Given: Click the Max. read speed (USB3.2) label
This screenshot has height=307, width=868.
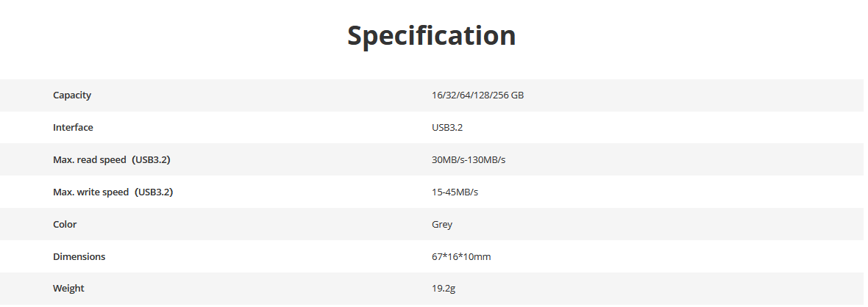Looking at the screenshot, I should 116,160.
